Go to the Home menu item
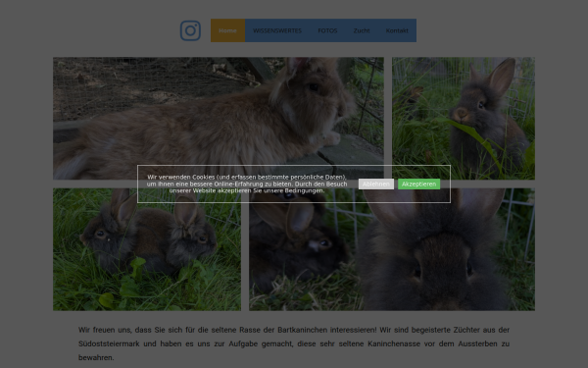Viewport: 588px width, 368px height. [227, 30]
